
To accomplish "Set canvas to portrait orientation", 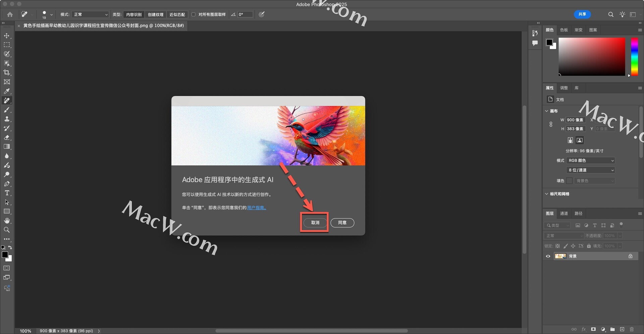I will click(x=570, y=140).
